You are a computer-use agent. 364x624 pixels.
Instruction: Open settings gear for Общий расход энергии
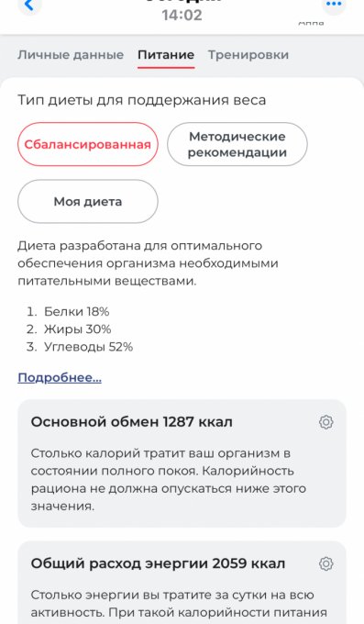325,563
